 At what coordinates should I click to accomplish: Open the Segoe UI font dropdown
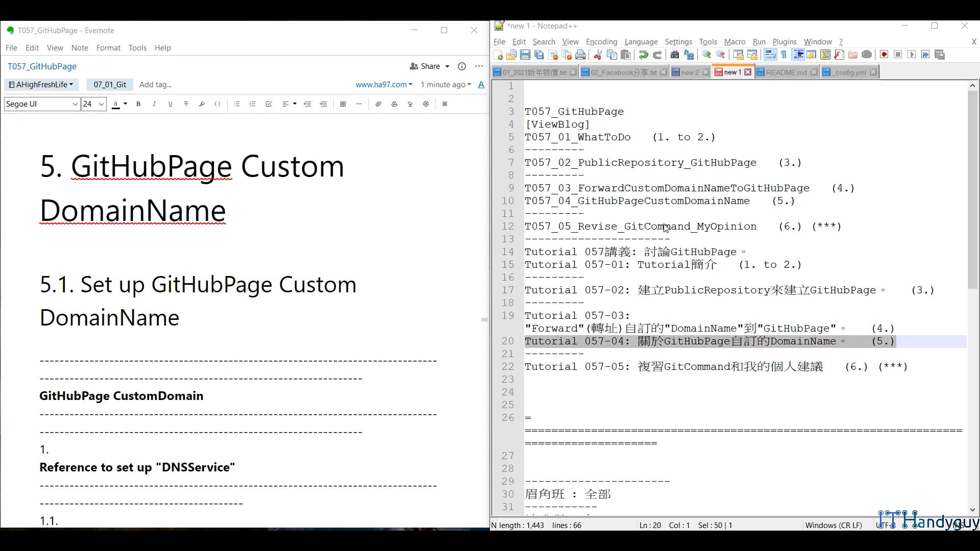pyautogui.click(x=42, y=104)
